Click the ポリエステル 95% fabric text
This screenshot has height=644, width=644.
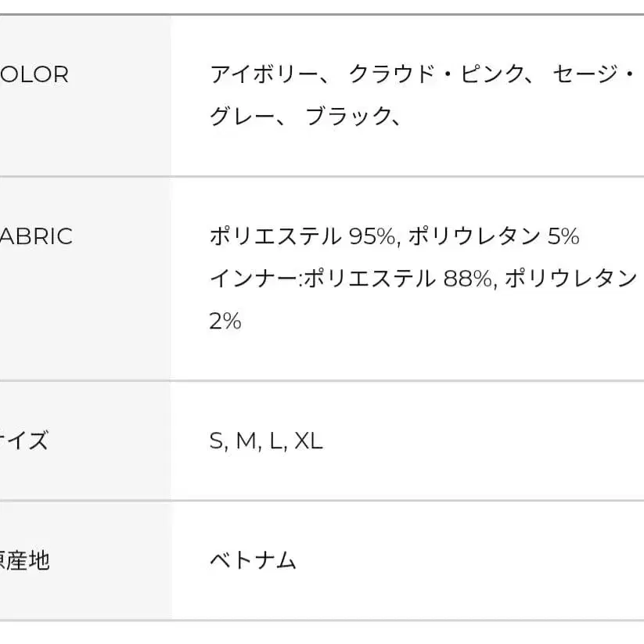302,236
